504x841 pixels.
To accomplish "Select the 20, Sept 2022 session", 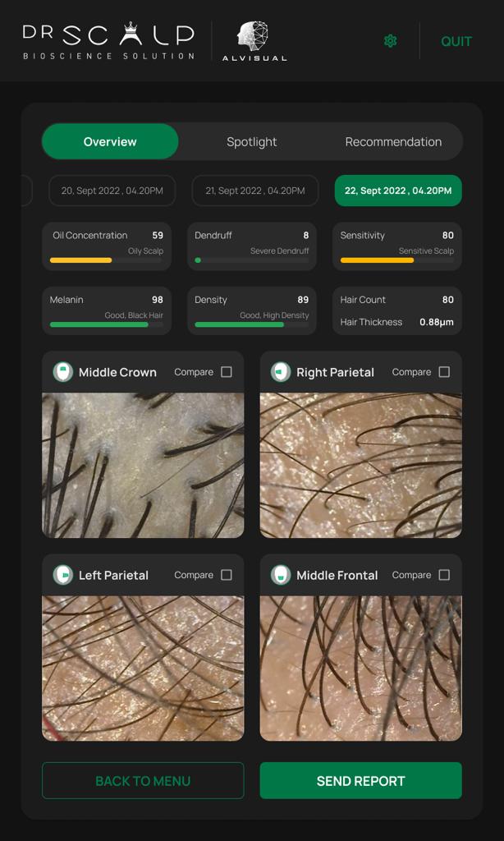I will click(x=112, y=191).
